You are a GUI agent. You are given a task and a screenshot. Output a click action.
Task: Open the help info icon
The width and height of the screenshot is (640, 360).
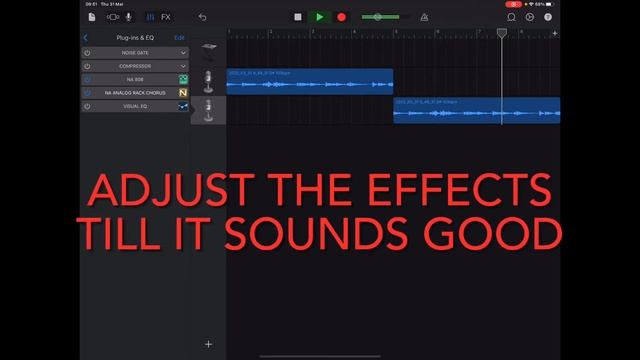(548, 17)
